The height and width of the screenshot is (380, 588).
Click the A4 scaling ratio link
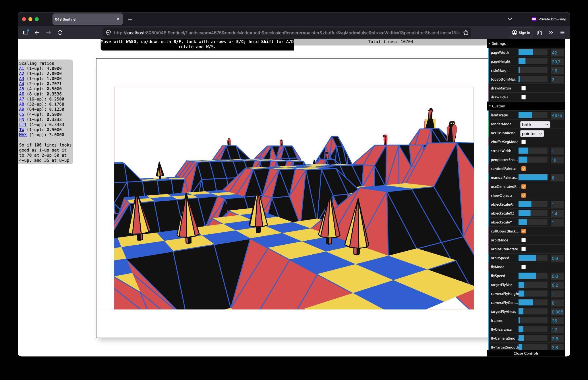click(x=22, y=84)
